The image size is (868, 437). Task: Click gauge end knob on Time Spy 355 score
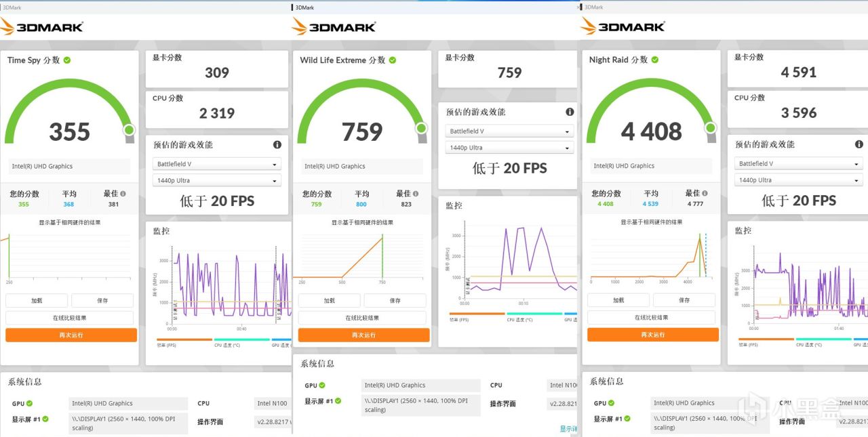tap(129, 129)
